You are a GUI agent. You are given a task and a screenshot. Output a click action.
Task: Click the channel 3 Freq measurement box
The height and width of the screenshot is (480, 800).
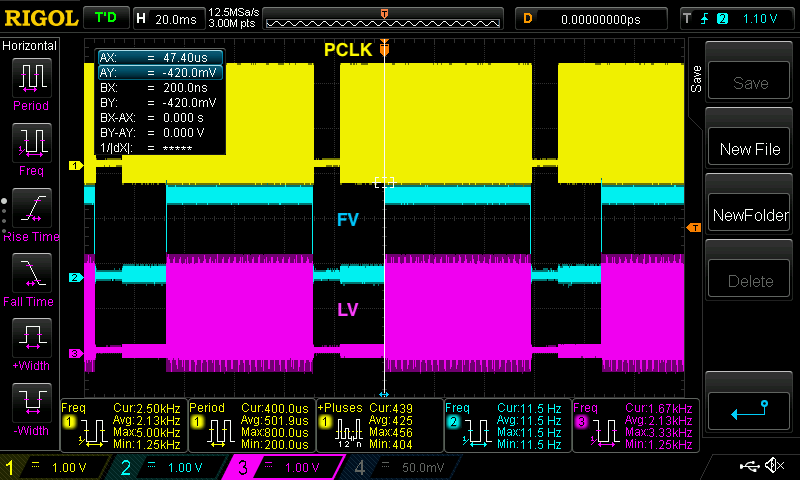(x=636, y=425)
